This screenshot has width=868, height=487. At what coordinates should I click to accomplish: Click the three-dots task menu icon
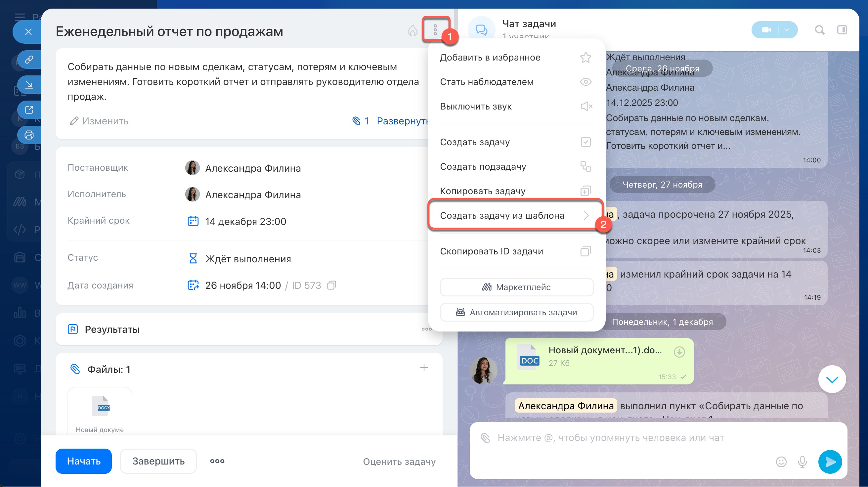435,30
